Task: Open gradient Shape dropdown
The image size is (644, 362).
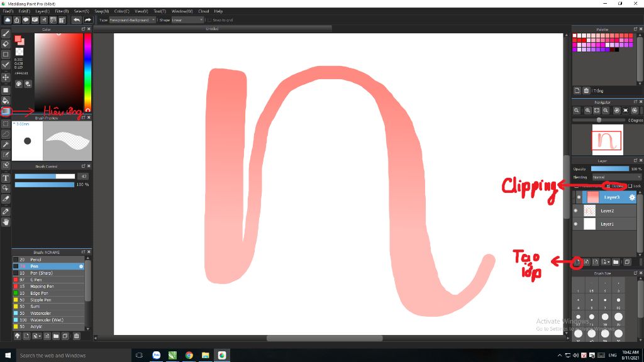Action: coord(187,20)
